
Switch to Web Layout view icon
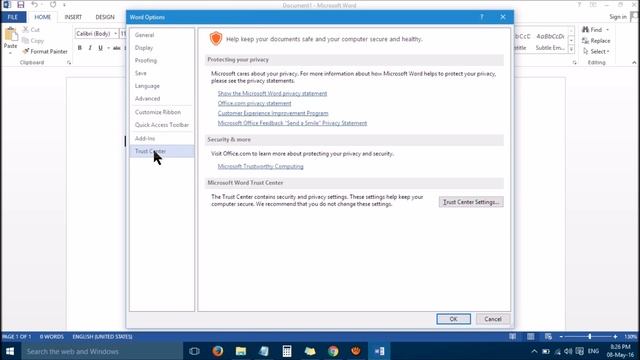pyautogui.click(x=548, y=337)
